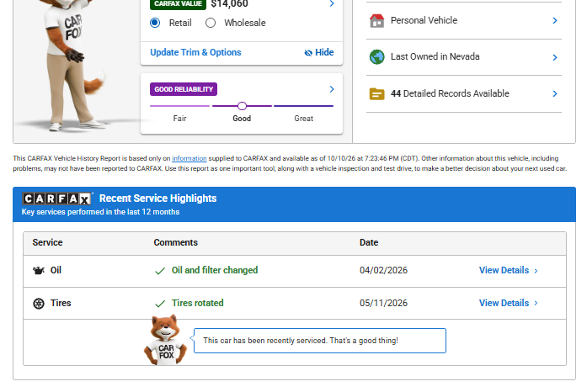This screenshot has height=392, width=587.
Task: Click the Car Fox mascot beside the speech bubble
Action: (x=165, y=340)
